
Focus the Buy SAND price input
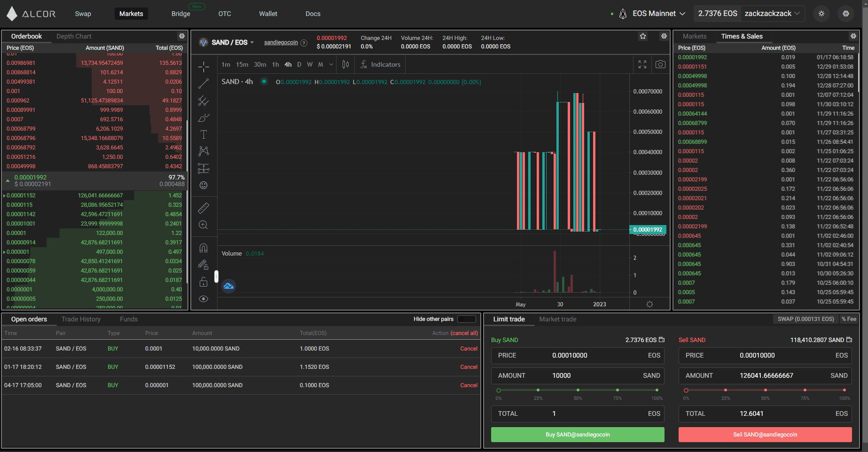(578, 356)
